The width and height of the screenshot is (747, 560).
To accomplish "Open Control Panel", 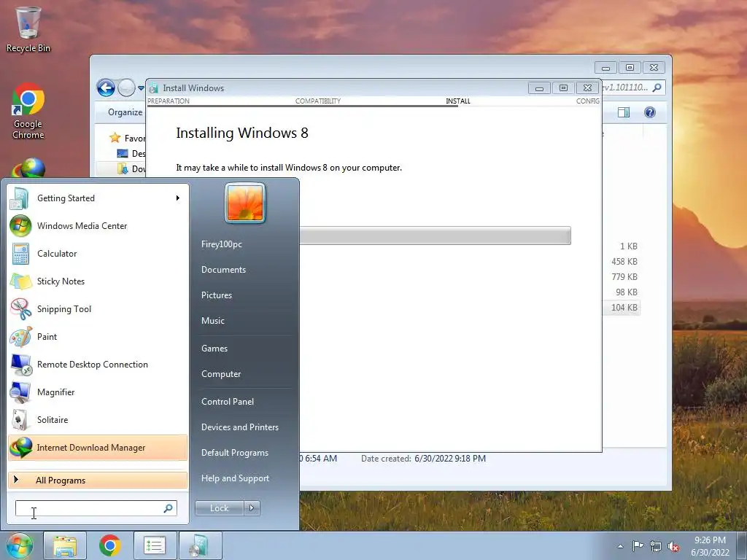I will click(228, 402).
